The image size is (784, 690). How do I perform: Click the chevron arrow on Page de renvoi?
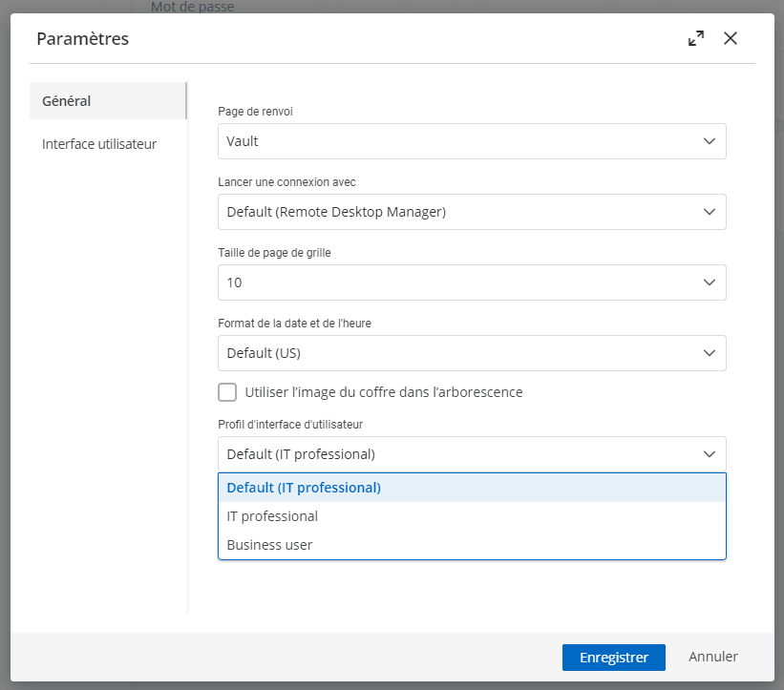(x=709, y=141)
